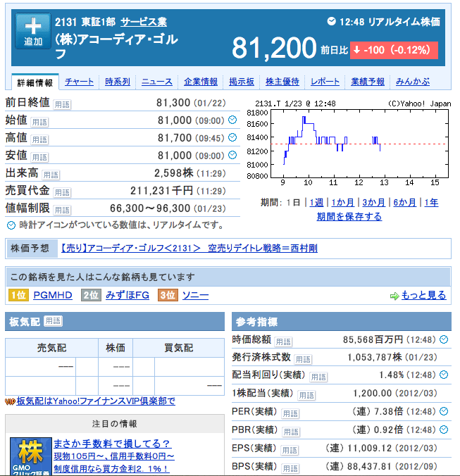Click the clock icon on PBR(実績) row
The image size is (460, 476).
pyautogui.click(x=444, y=430)
